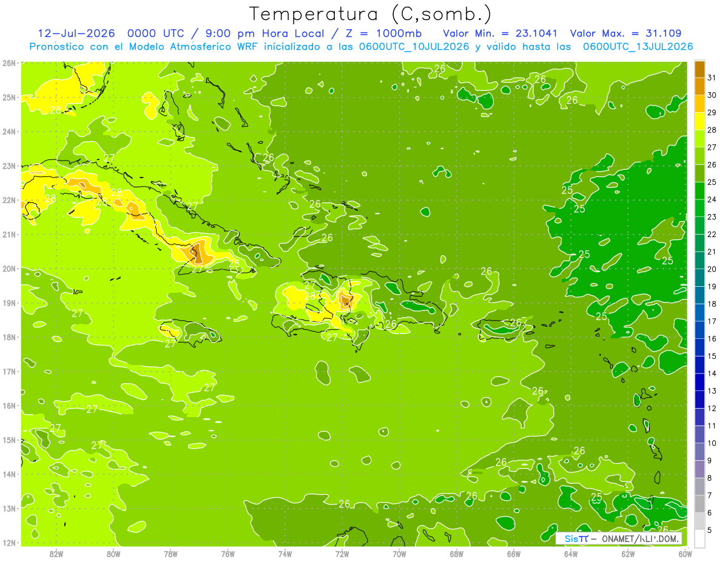The height and width of the screenshot is (562, 728).
Task: Click the colorbar label "31"
Action: pyautogui.click(x=712, y=78)
